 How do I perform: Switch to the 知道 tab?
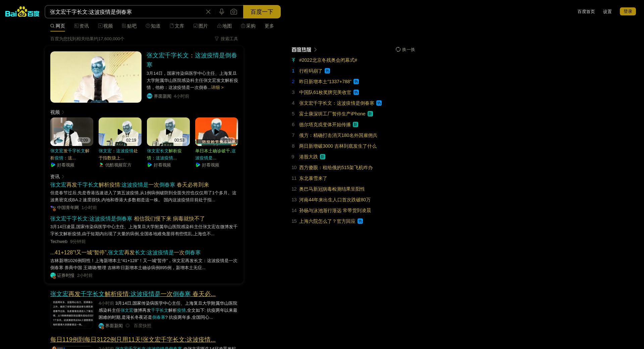[153, 26]
